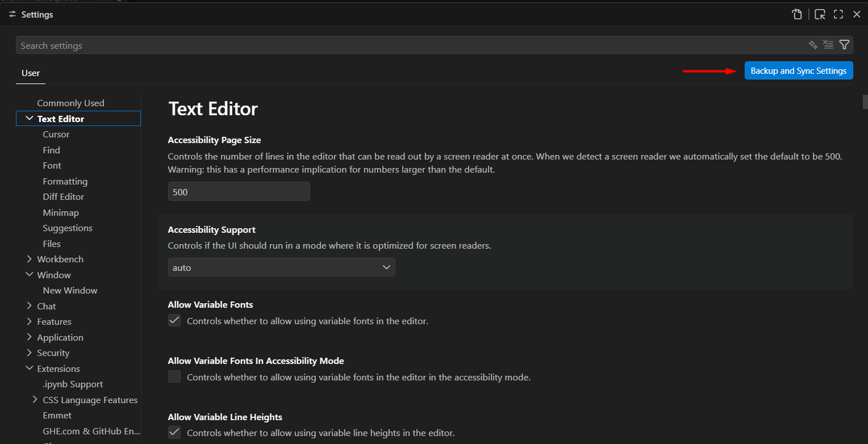Enable Allow Variable Fonts In Accessibility Mode
The width and height of the screenshot is (868, 444).
[x=174, y=376]
